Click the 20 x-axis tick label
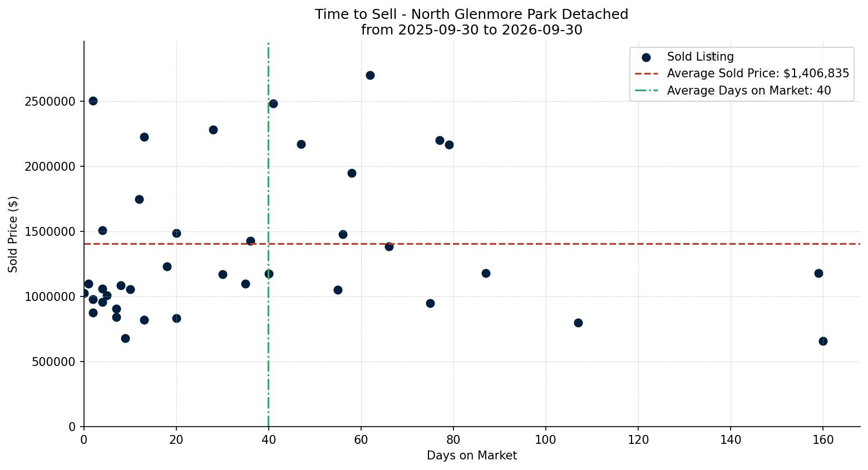The image size is (868, 470). (x=176, y=440)
